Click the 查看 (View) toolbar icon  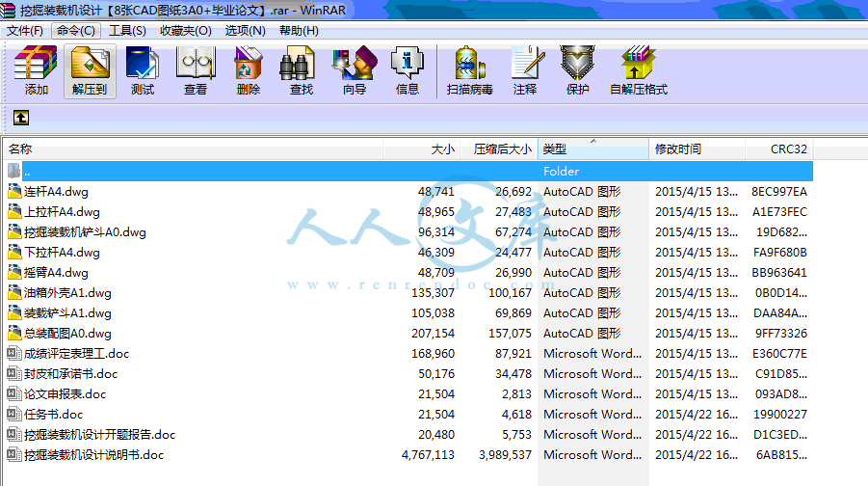click(196, 62)
